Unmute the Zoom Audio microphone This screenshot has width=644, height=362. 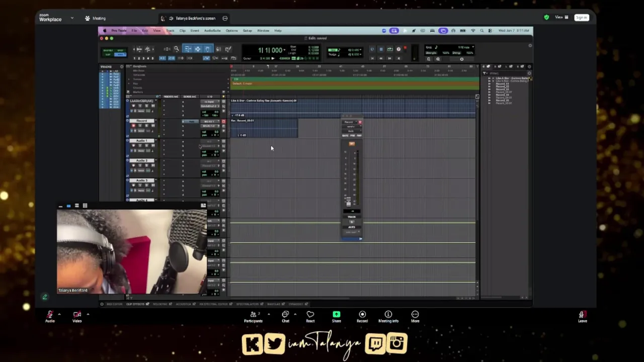coord(50,316)
